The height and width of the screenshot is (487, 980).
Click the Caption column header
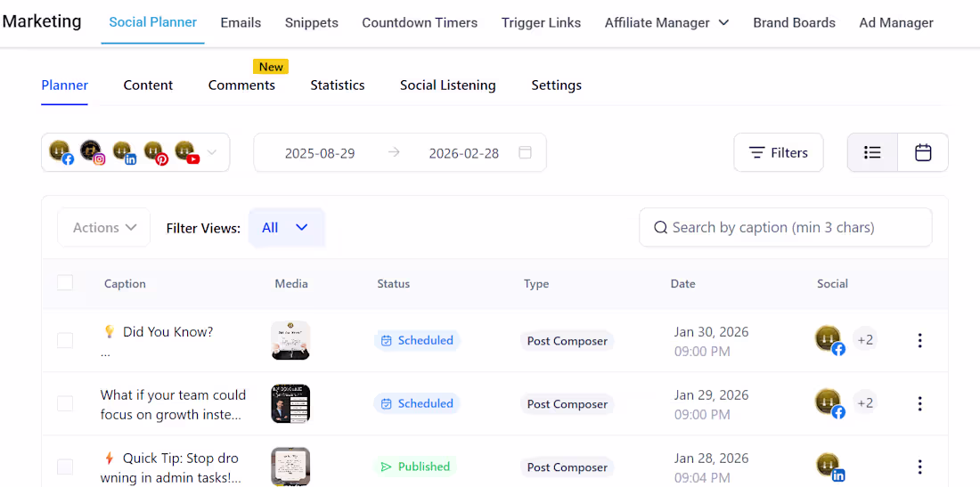coord(125,283)
